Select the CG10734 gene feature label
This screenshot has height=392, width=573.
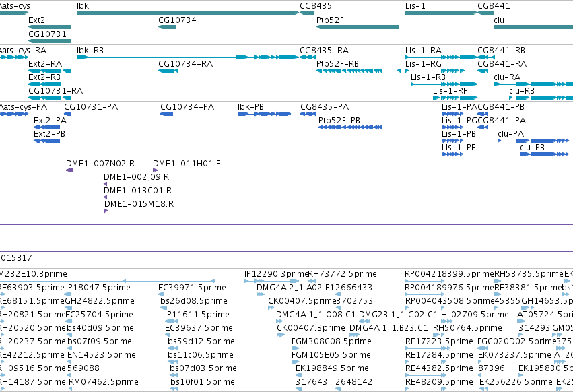[x=177, y=20]
